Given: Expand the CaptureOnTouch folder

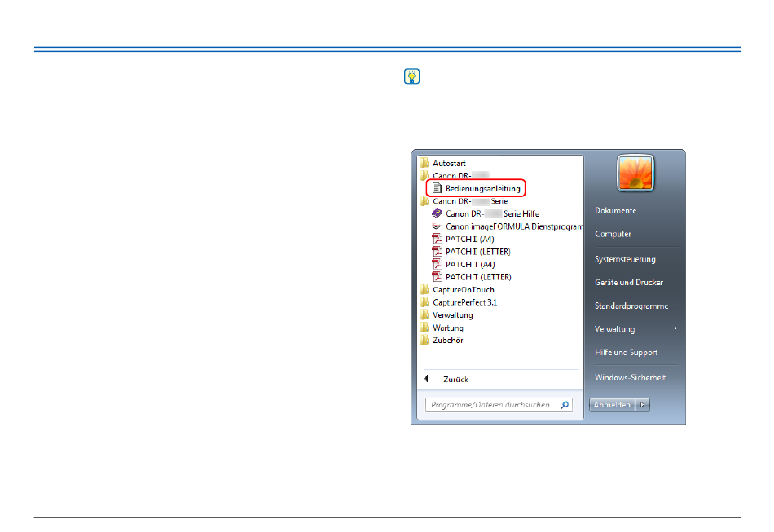Looking at the screenshot, I should click(463, 290).
